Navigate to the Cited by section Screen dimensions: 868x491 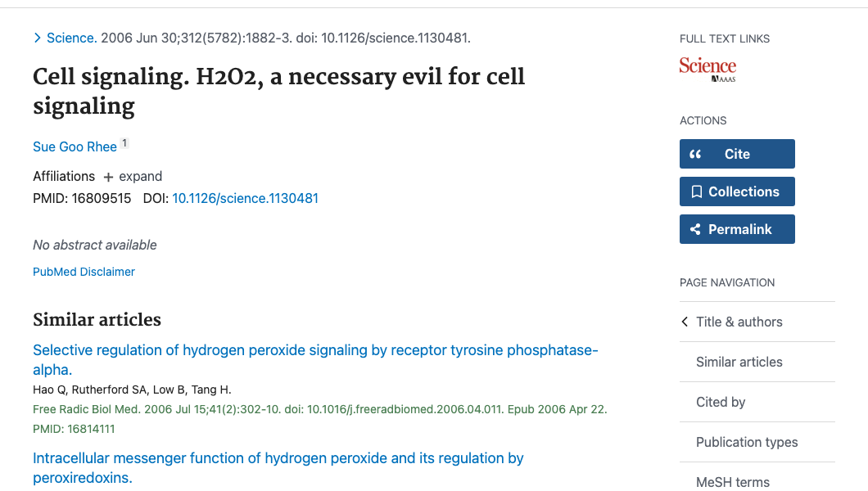pyautogui.click(x=721, y=402)
